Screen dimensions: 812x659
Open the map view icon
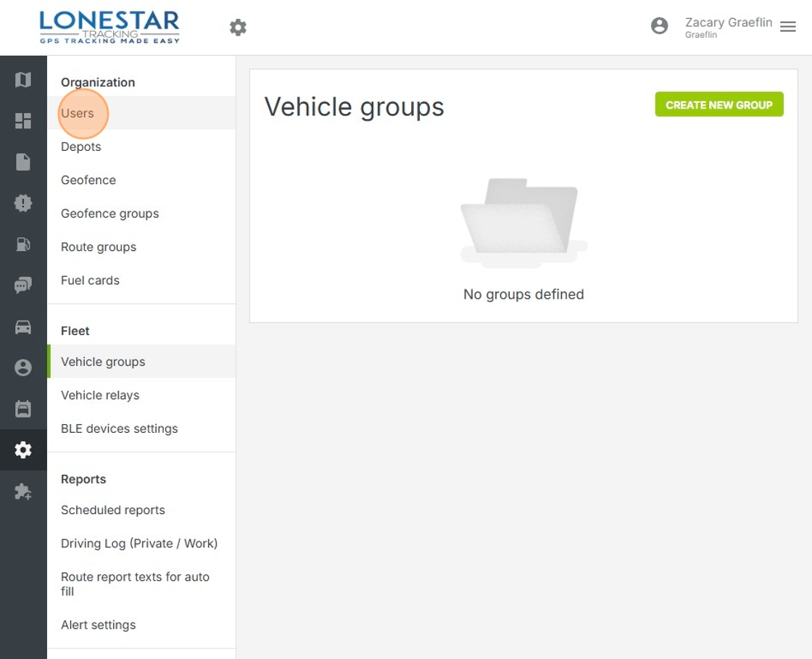pos(23,80)
